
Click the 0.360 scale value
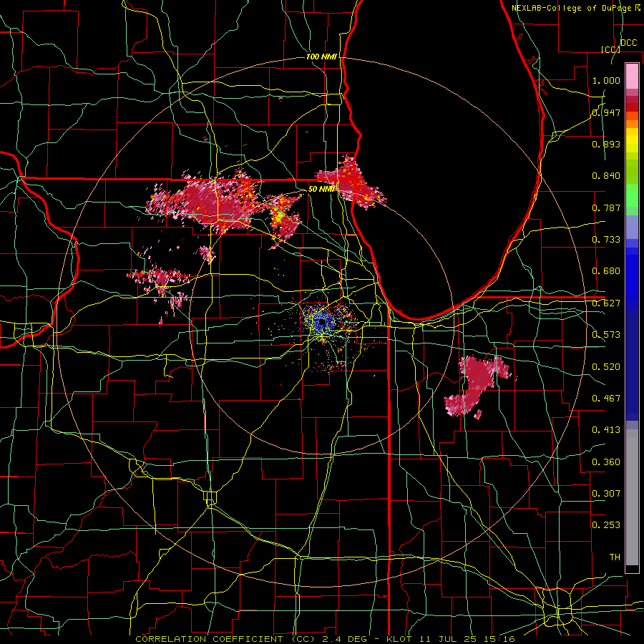606,462
